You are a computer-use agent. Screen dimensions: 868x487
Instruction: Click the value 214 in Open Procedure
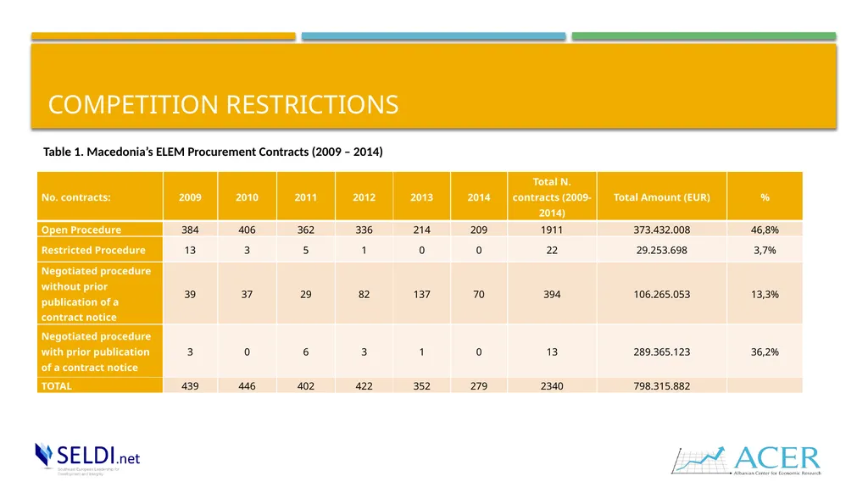(422, 230)
